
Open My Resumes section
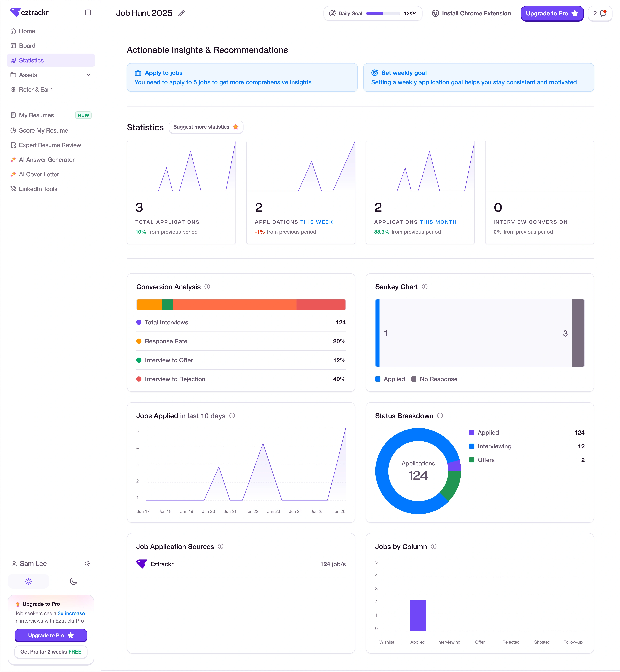click(x=36, y=115)
